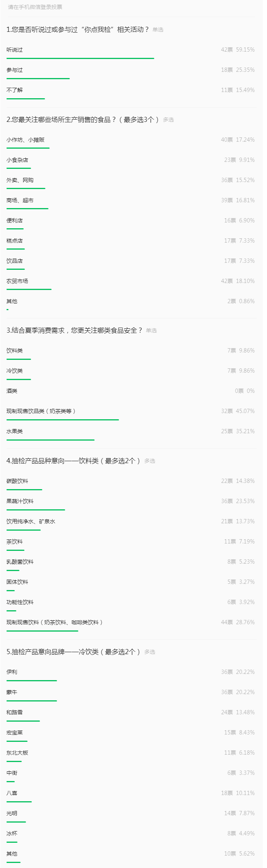Click the question 2 多选 label

tap(168, 120)
